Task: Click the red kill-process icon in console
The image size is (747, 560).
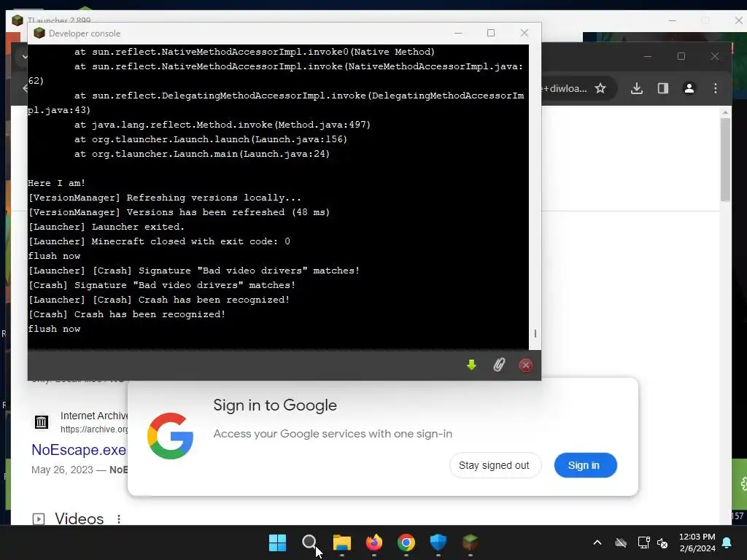Action: pyautogui.click(x=526, y=365)
